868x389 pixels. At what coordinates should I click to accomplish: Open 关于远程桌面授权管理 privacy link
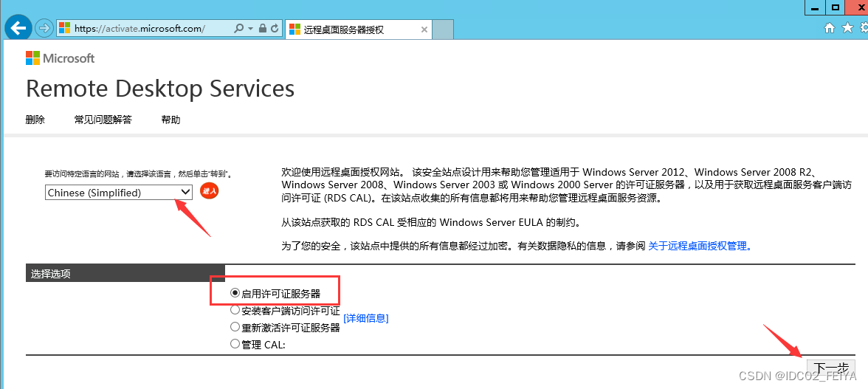click(700, 246)
